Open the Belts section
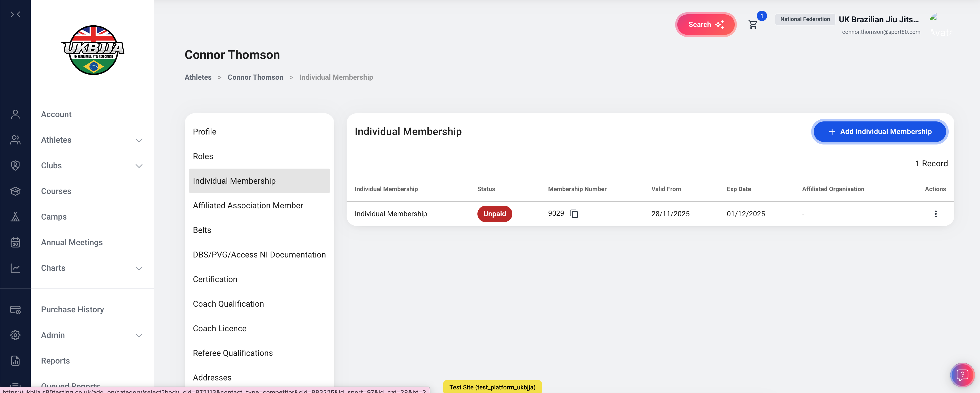This screenshot has width=980, height=393. coord(202,230)
